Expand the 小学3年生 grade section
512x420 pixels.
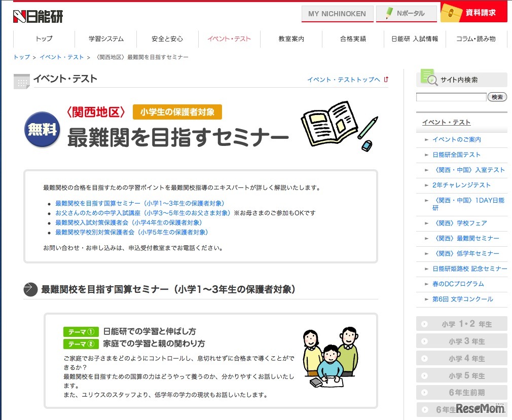461,341
